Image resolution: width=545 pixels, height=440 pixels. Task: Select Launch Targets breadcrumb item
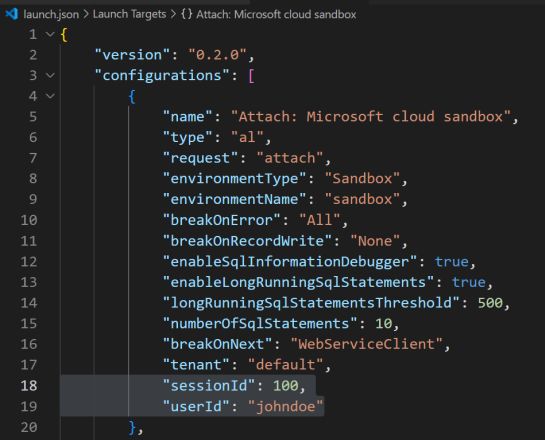click(x=129, y=14)
